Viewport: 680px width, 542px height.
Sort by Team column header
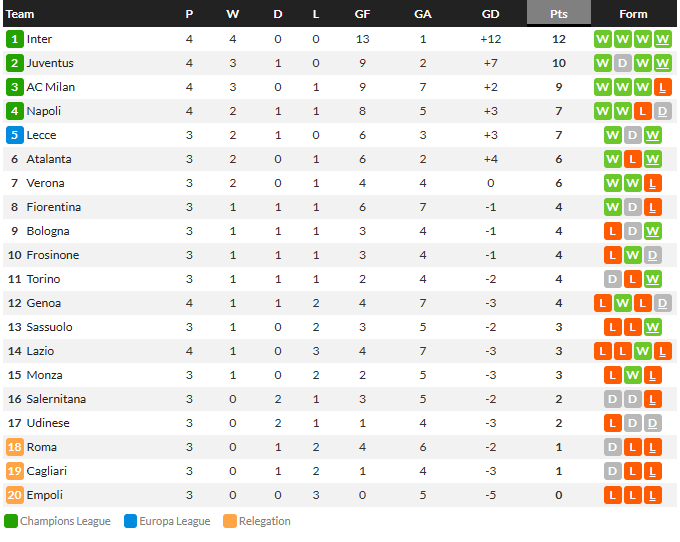click(20, 14)
